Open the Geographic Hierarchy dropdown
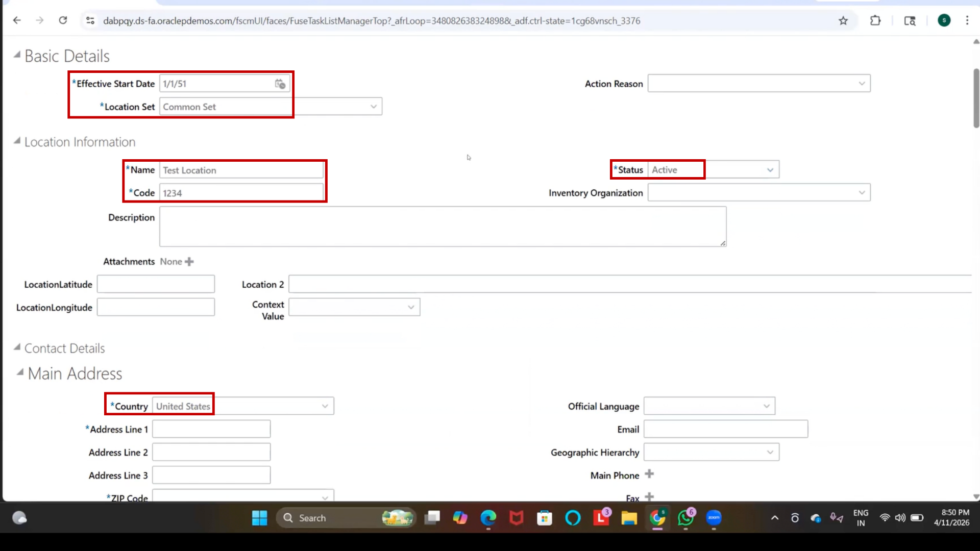This screenshot has width=980, height=551. [x=770, y=452]
